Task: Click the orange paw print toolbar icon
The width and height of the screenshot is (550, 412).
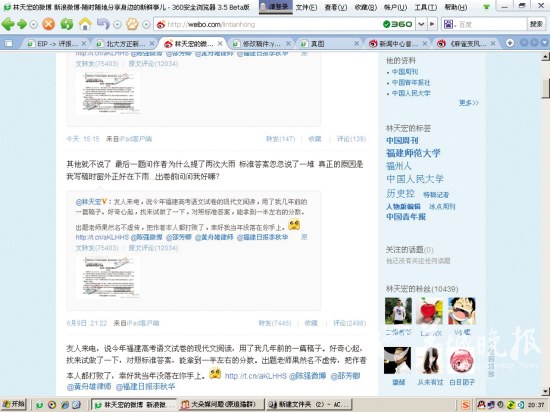Action: [x=132, y=24]
